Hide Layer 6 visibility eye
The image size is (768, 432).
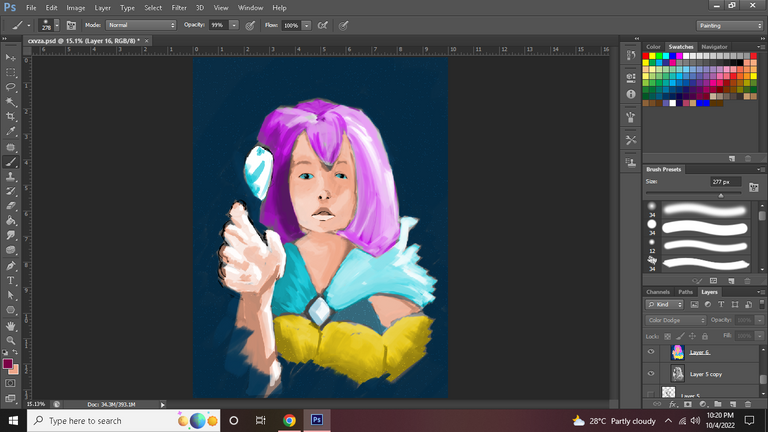(650, 352)
